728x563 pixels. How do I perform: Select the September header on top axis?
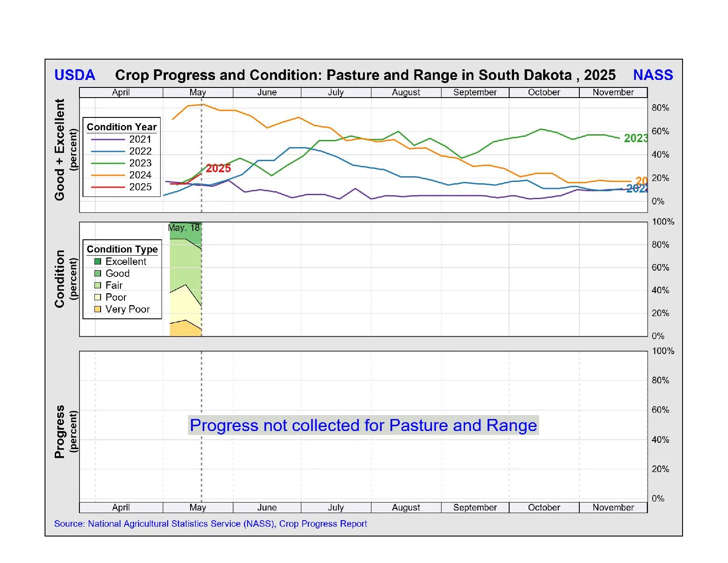pyautogui.click(x=475, y=92)
